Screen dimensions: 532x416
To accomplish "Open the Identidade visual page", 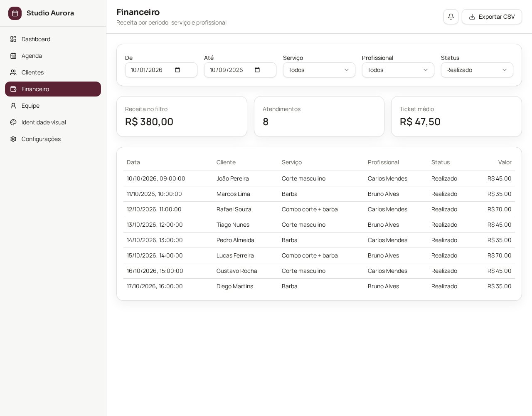I will pos(53,122).
